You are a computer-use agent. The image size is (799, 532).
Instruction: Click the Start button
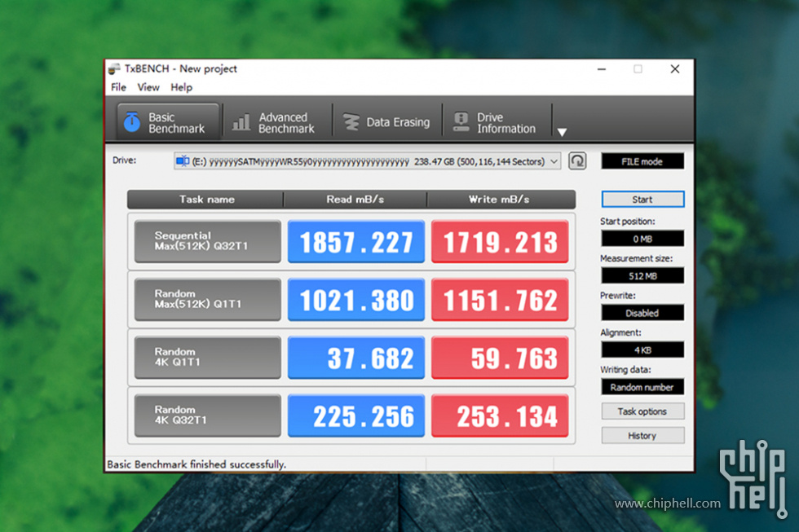pos(642,199)
